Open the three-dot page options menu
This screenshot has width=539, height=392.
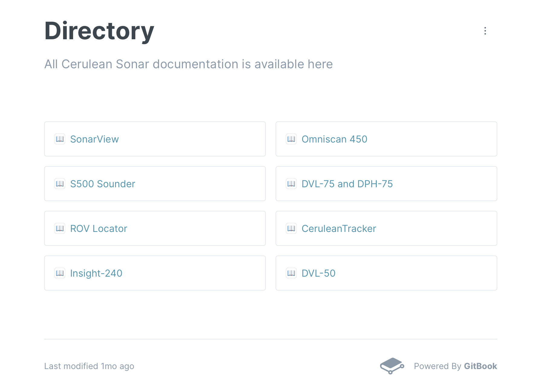coord(485,31)
